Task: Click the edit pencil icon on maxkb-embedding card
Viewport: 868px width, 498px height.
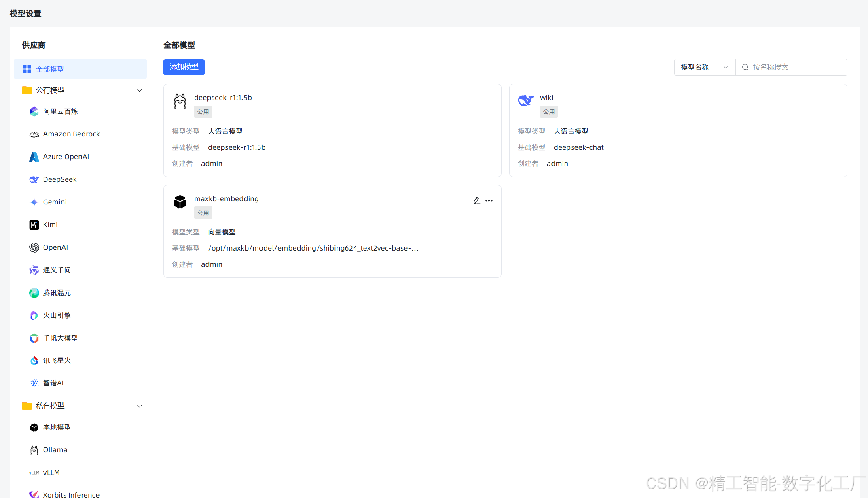Action: (x=476, y=200)
